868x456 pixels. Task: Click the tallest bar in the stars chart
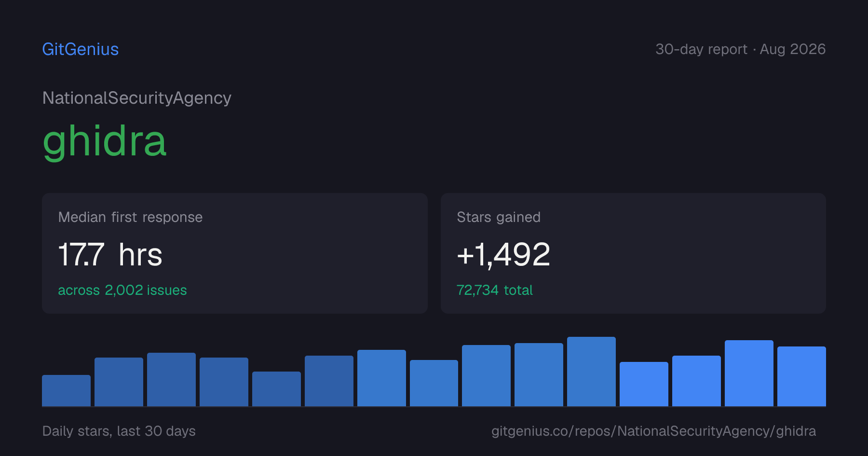click(591, 372)
